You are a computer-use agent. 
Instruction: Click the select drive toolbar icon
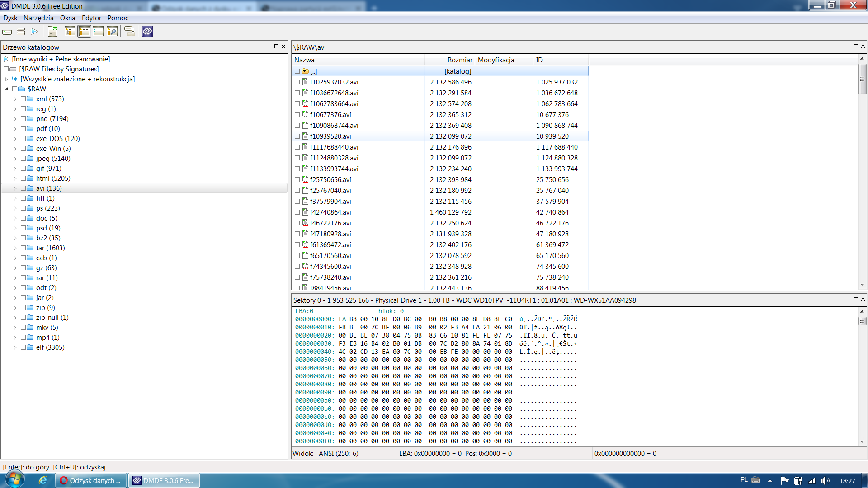[7, 32]
